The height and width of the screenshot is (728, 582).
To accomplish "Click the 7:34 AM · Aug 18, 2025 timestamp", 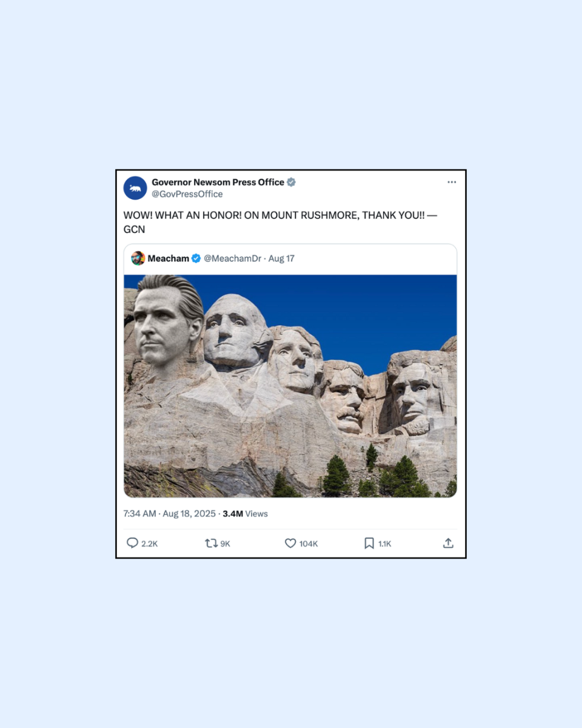I will (169, 514).
